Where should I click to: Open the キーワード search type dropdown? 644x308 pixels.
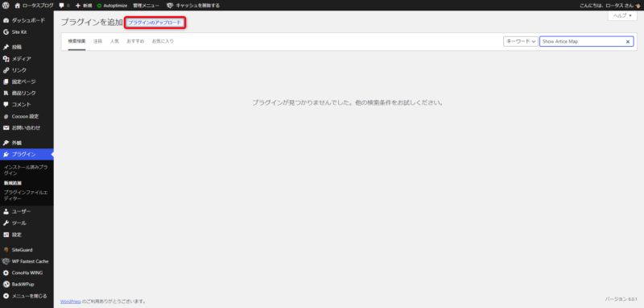pos(520,42)
